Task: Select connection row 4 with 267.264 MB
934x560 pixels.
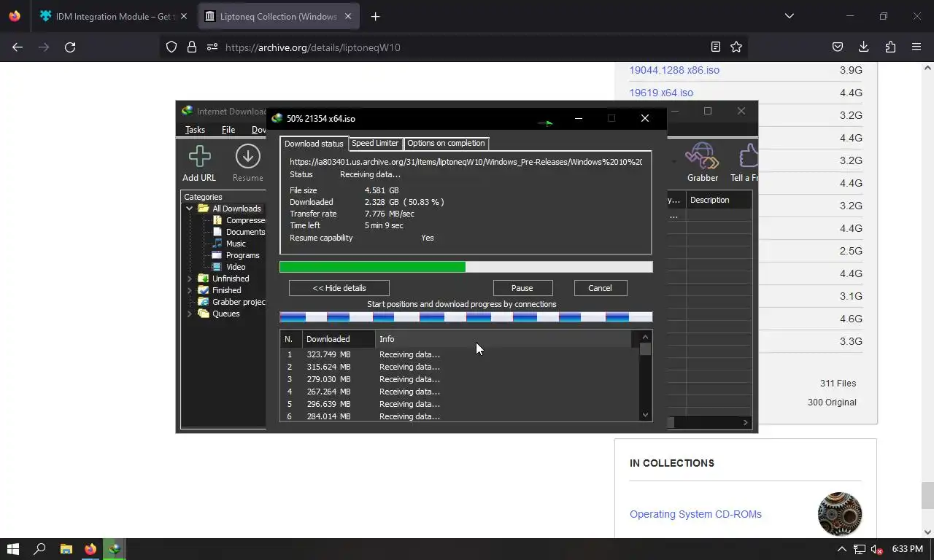Action: click(460, 392)
